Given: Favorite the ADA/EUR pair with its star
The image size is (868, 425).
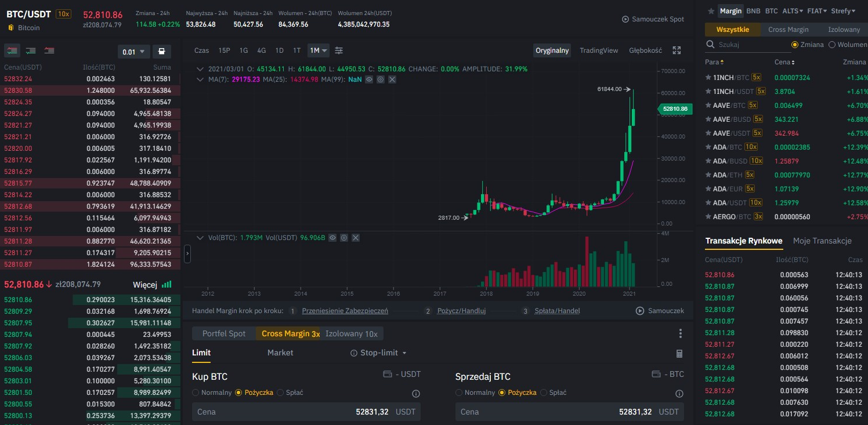Looking at the screenshot, I should (x=708, y=188).
